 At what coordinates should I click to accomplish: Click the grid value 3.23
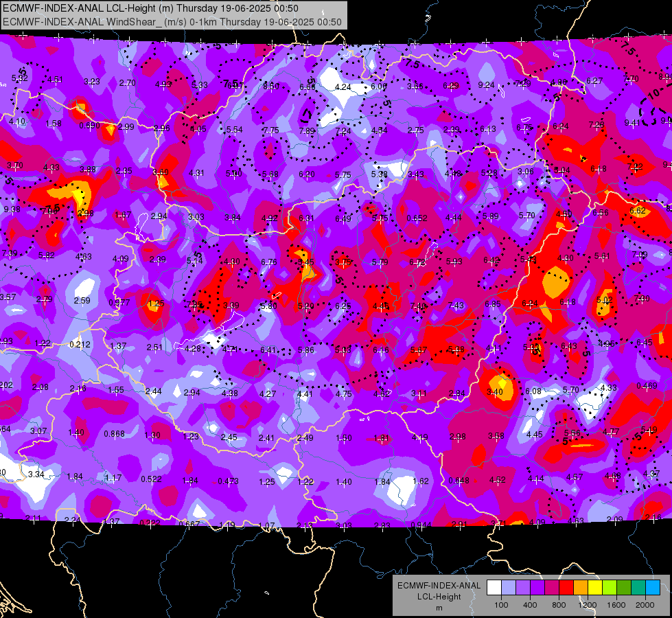(92, 82)
